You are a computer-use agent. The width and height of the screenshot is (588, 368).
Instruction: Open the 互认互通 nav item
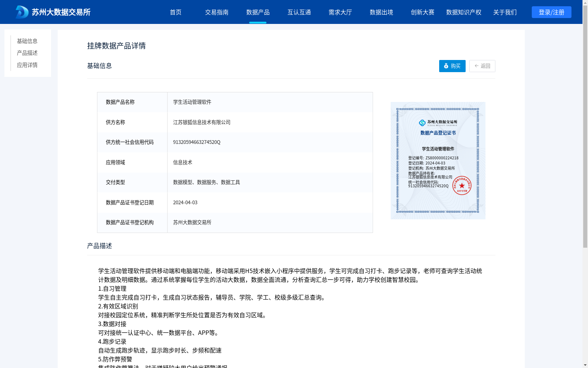click(299, 12)
